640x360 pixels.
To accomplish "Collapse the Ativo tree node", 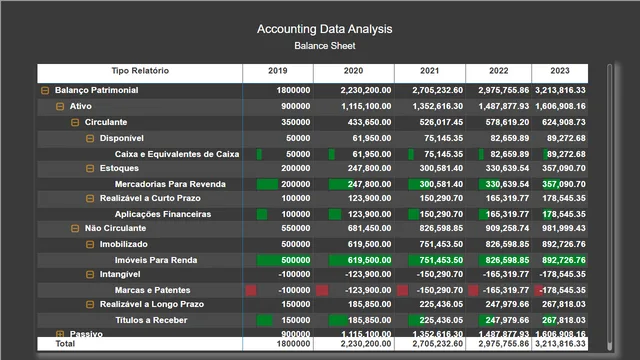I will tap(60, 107).
